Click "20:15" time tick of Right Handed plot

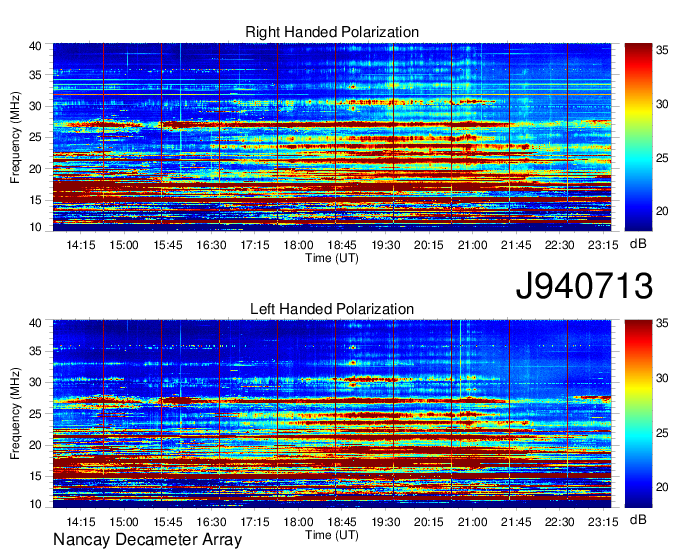pyautogui.click(x=429, y=245)
